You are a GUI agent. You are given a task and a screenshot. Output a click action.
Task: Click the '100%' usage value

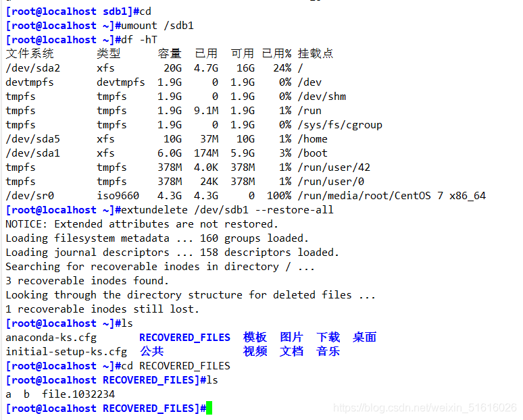pos(279,196)
